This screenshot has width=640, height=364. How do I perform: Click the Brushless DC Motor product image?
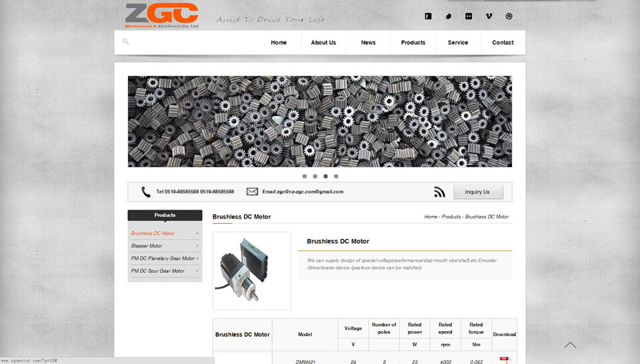[x=251, y=270]
